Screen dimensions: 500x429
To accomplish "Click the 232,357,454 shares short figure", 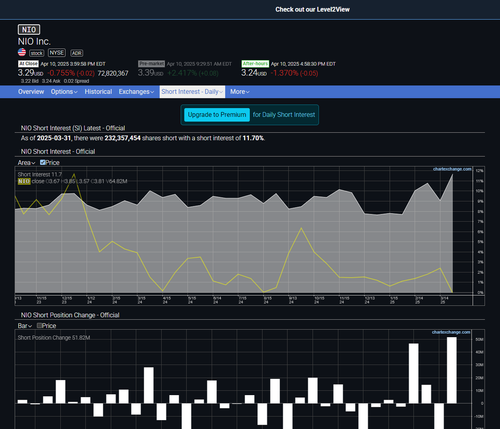I will (x=123, y=138).
